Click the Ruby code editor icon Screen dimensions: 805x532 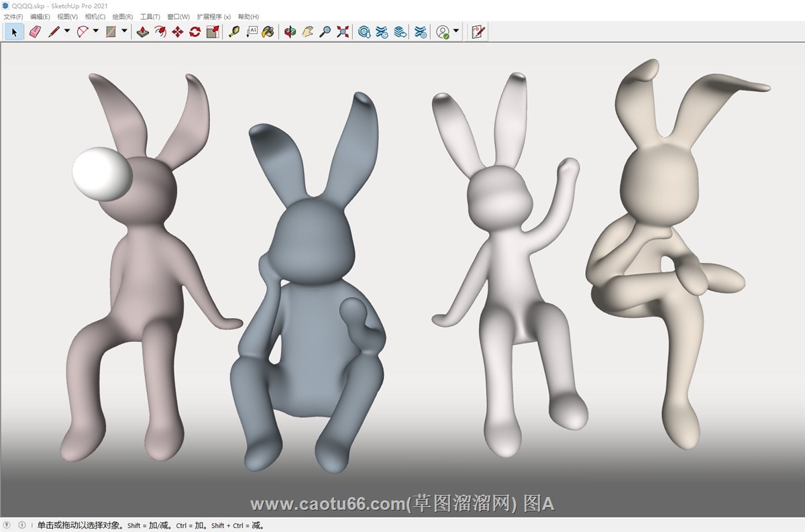click(478, 32)
